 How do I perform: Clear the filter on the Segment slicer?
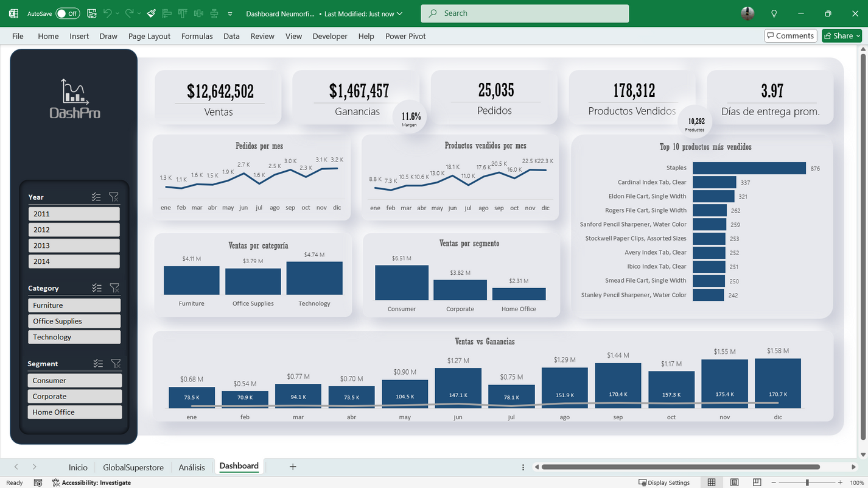116,363
